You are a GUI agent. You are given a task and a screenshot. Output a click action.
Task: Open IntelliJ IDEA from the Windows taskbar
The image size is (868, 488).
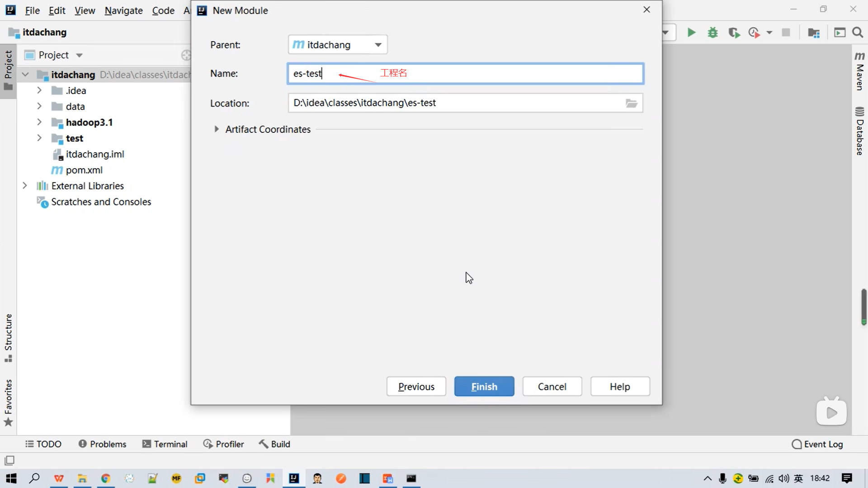(294, 479)
